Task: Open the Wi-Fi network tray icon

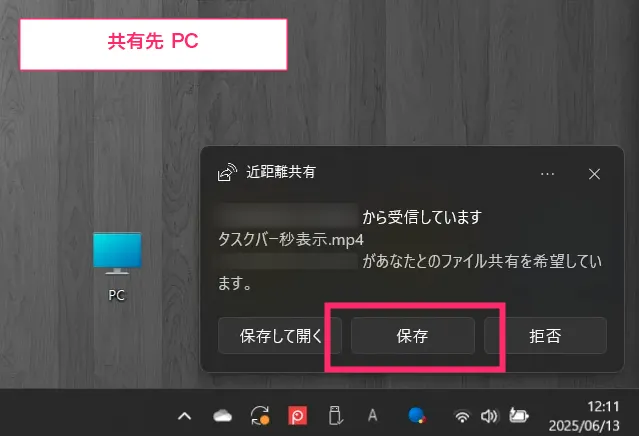Action: point(462,416)
